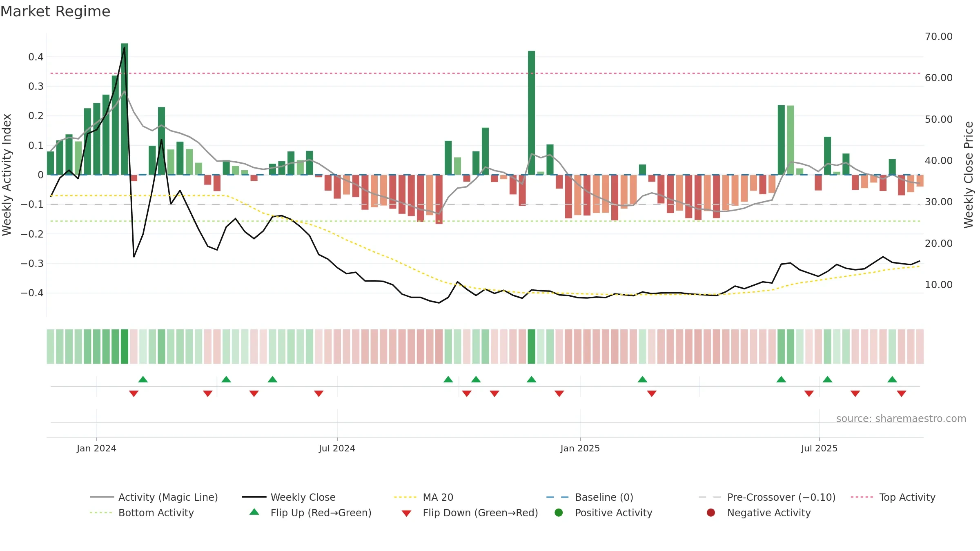Toggle the MA 20 legend entry
This screenshot has height=551, width=980.
tap(423, 497)
